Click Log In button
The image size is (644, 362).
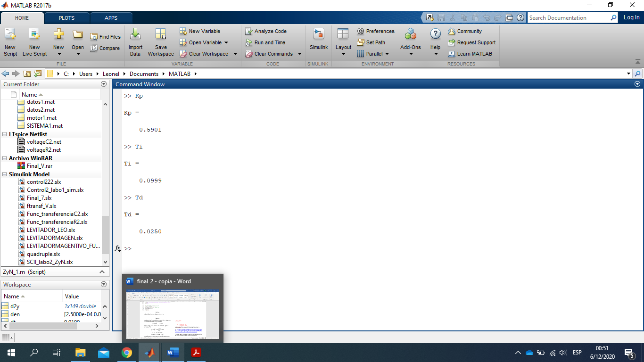(x=631, y=17)
